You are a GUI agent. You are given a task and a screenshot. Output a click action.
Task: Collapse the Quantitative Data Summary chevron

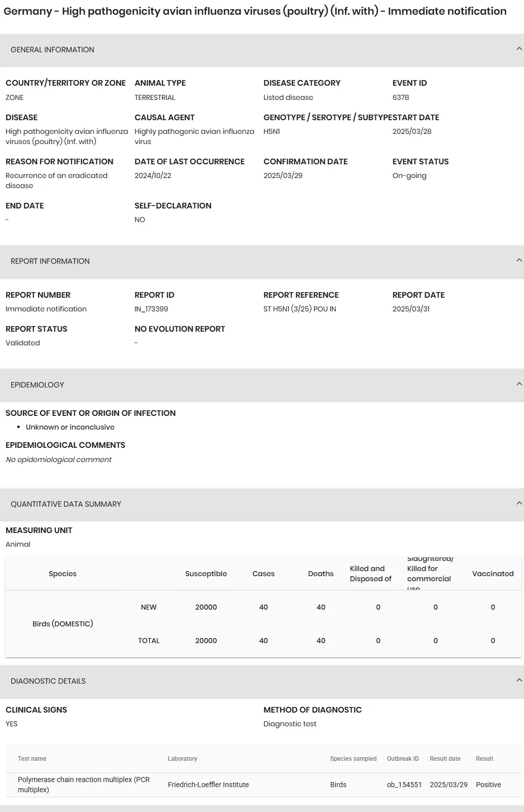pos(519,504)
